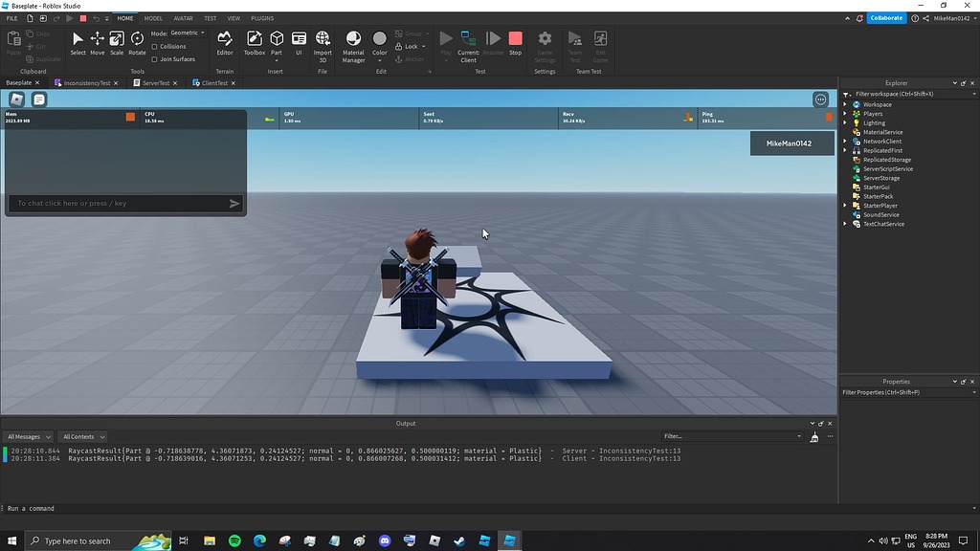
Task: Switch to the MODEL ribbon tab
Action: (152, 17)
